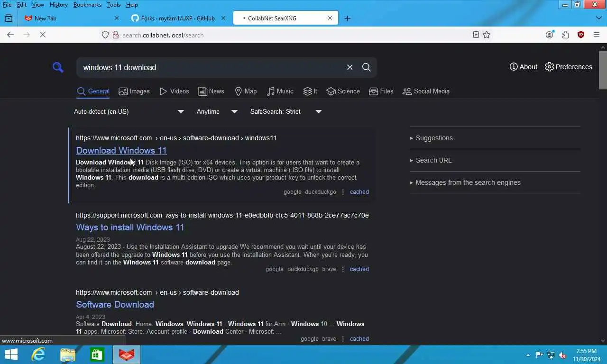Viewport: 607px width, 364px height.
Task: Open cached link for Ways to install
Action: point(359,269)
